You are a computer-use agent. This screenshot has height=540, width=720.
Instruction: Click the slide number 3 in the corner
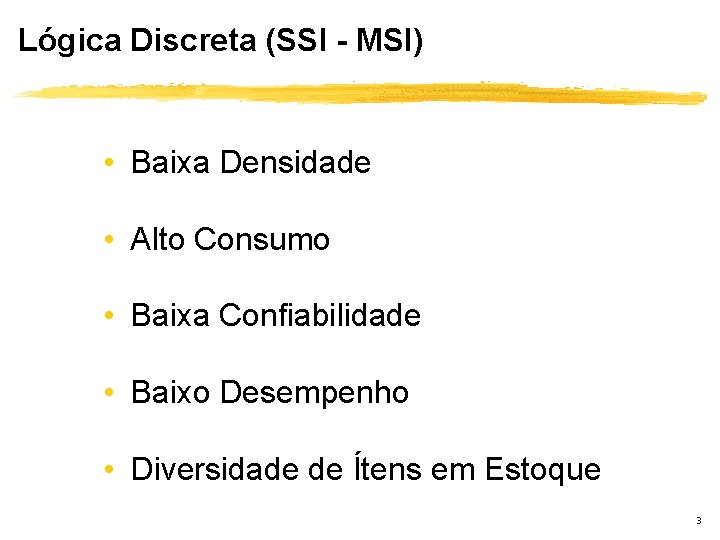698,521
